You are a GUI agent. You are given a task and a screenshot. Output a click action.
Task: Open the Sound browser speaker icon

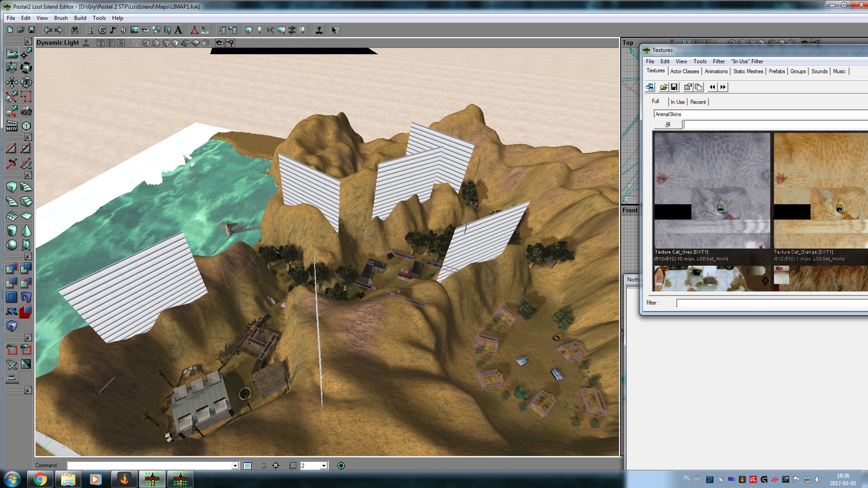123,30
